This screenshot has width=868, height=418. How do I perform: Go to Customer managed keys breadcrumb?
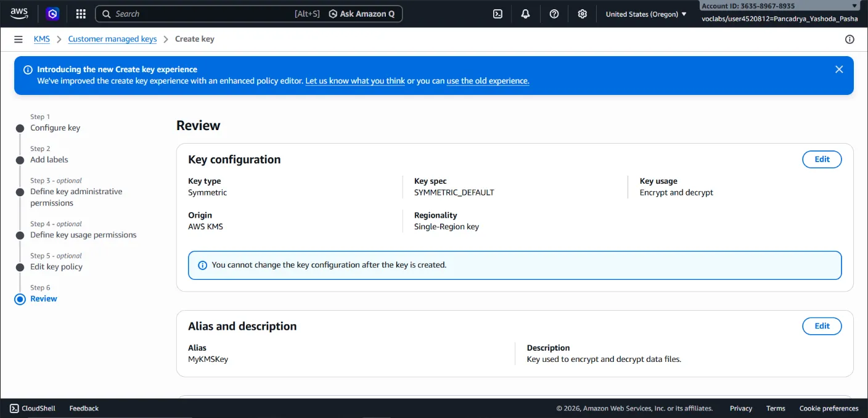113,39
